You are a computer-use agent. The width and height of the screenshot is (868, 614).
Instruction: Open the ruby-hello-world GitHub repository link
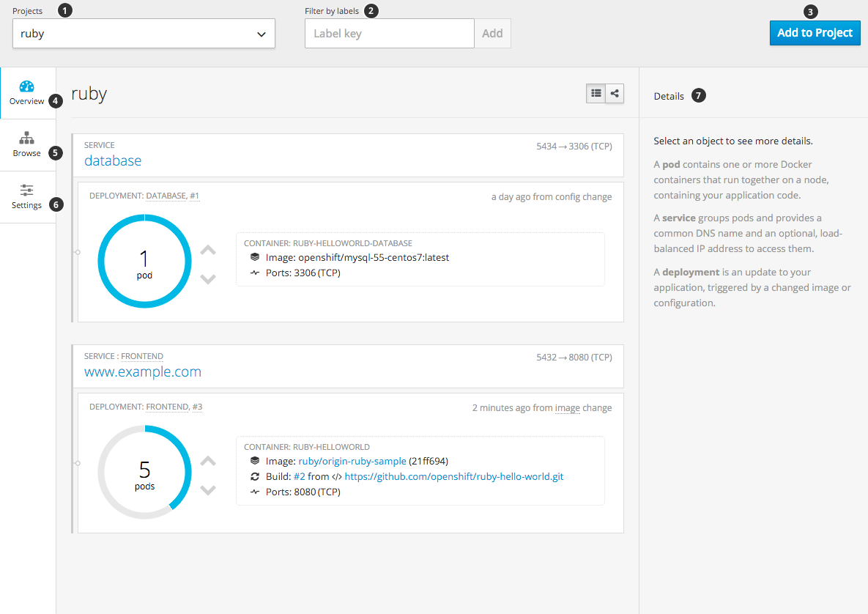(x=455, y=476)
